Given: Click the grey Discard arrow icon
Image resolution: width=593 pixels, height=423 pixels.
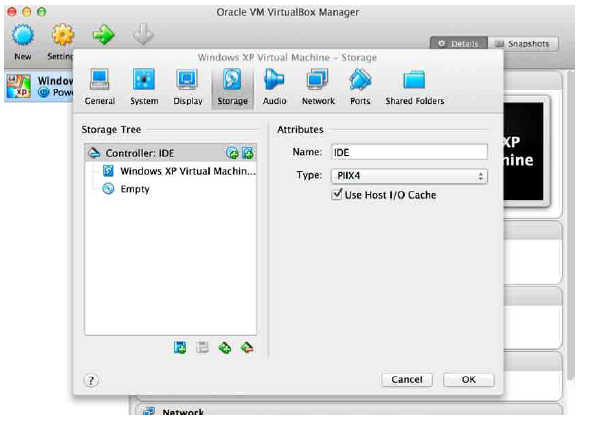Looking at the screenshot, I should pos(143,34).
